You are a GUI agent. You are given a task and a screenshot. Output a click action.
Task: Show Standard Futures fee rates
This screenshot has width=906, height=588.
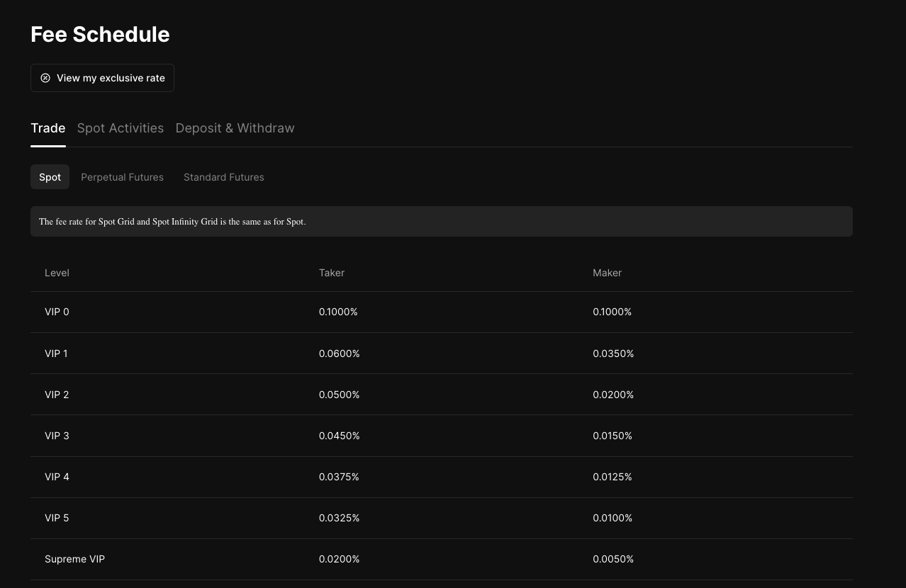pyautogui.click(x=223, y=177)
